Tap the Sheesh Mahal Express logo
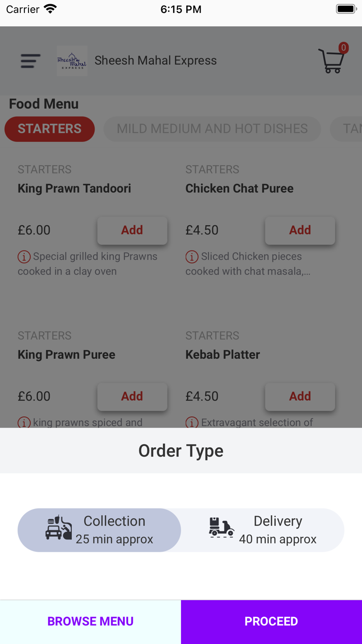 tap(72, 61)
